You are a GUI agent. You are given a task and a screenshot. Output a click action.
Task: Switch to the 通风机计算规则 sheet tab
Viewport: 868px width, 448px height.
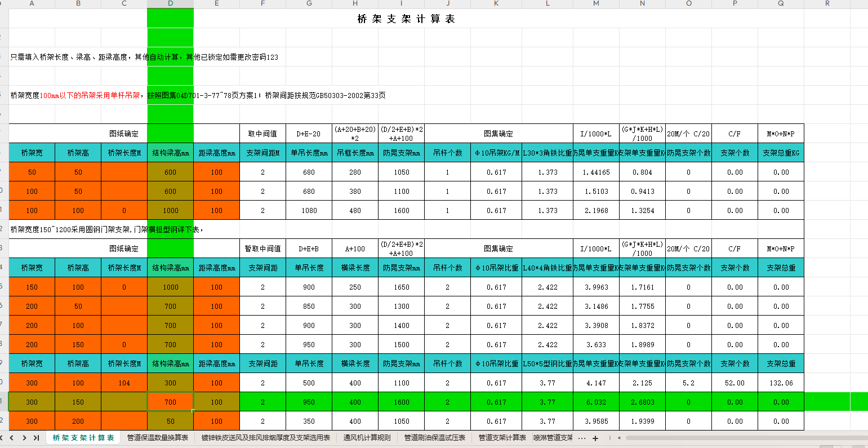point(367,438)
